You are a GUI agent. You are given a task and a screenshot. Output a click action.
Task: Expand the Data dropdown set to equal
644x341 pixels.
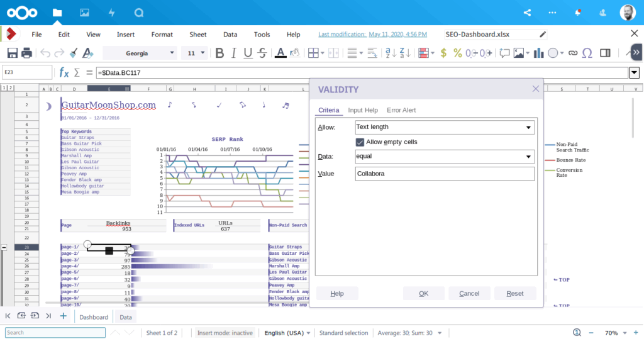click(445, 156)
